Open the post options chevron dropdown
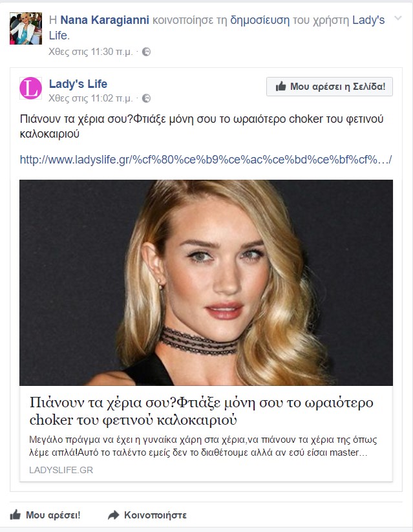 click(397, 18)
